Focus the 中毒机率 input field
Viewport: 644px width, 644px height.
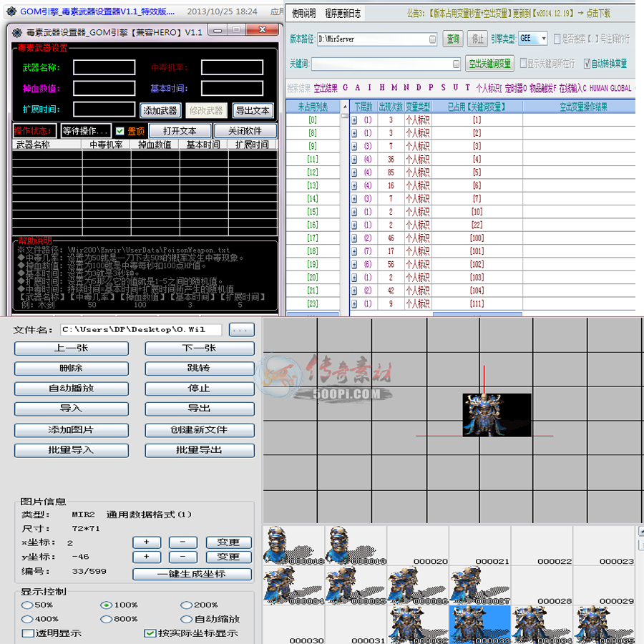232,67
